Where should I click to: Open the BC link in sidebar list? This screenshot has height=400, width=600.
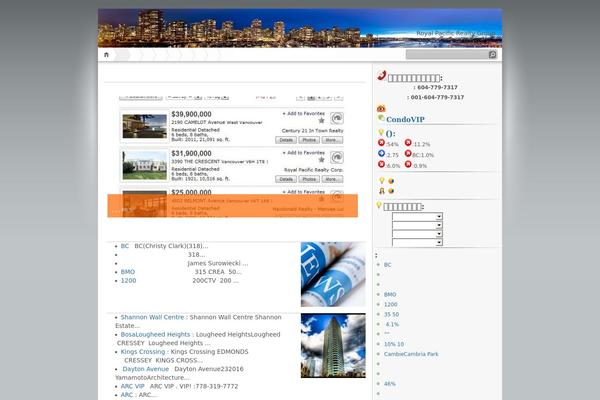(388, 264)
